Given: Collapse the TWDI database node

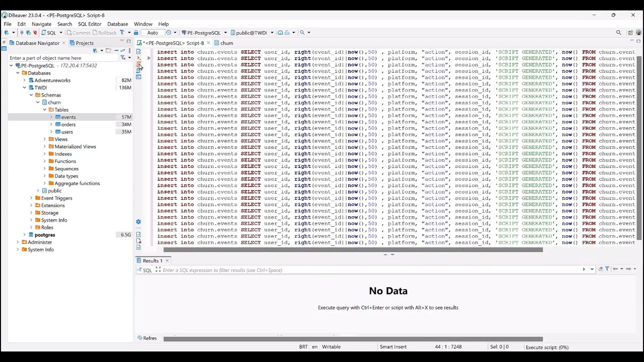Looking at the screenshot, I should click(x=24, y=87).
